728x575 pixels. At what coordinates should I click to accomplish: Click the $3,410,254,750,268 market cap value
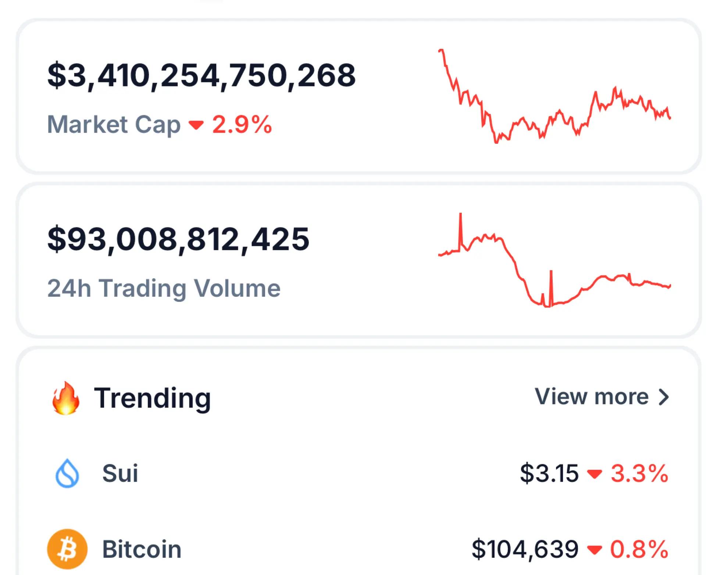(201, 75)
